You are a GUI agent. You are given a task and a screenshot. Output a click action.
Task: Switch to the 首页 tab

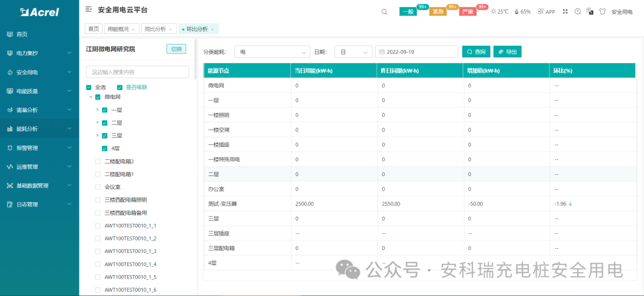(94, 29)
